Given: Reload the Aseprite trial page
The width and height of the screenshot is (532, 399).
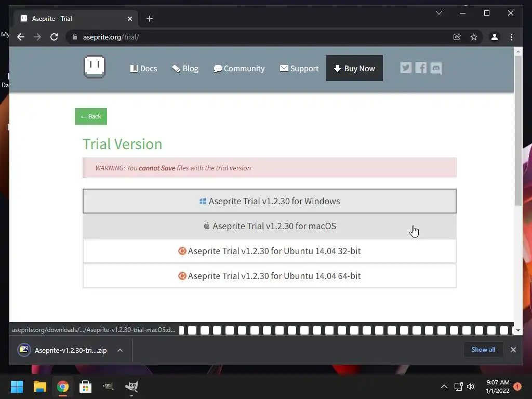Looking at the screenshot, I should point(54,37).
